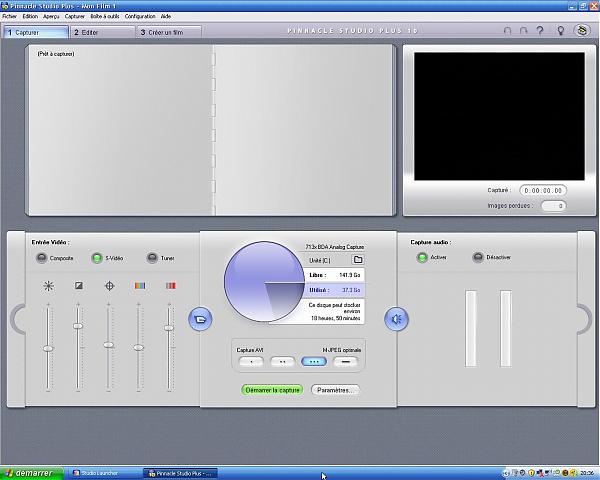Switch to the 3 Créer un film tab

pyautogui.click(x=169, y=32)
